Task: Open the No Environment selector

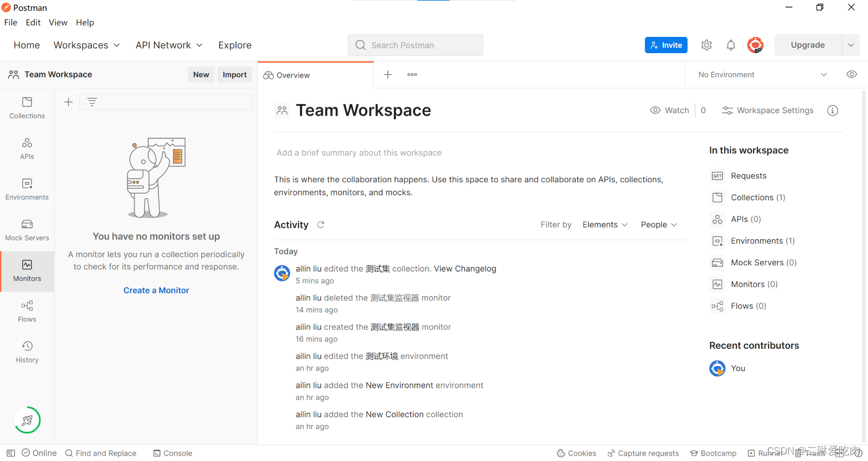Action: point(762,75)
